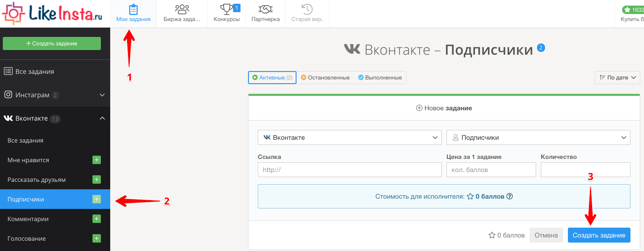Show Остановленные tasks filter

pyautogui.click(x=326, y=78)
